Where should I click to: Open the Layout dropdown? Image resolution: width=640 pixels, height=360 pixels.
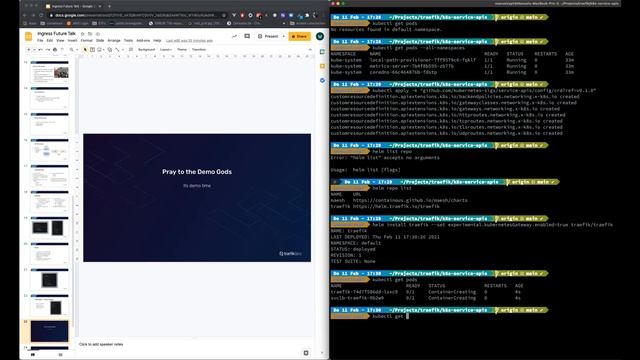(x=166, y=49)
